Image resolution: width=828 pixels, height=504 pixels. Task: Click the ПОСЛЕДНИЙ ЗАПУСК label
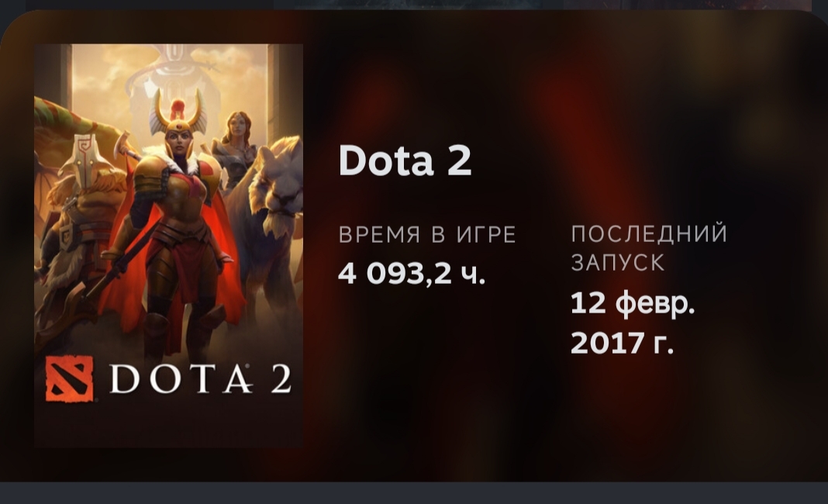(649, 248)
